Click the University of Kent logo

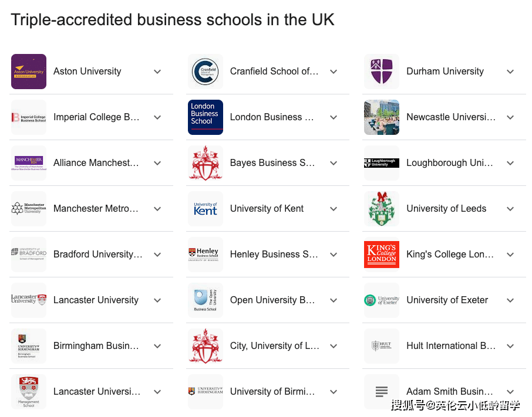pos(206,209)
